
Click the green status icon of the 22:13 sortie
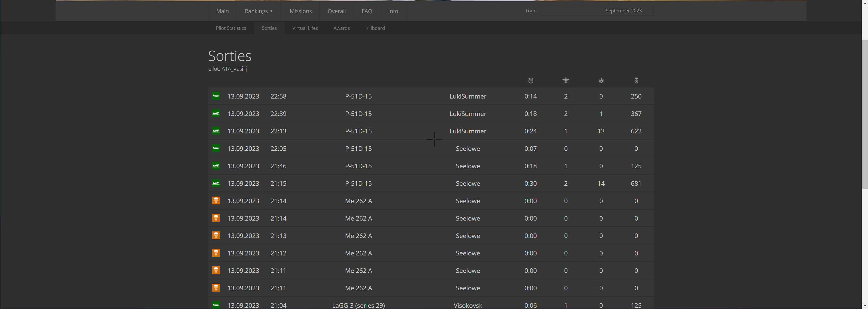[x=216, y=131]
